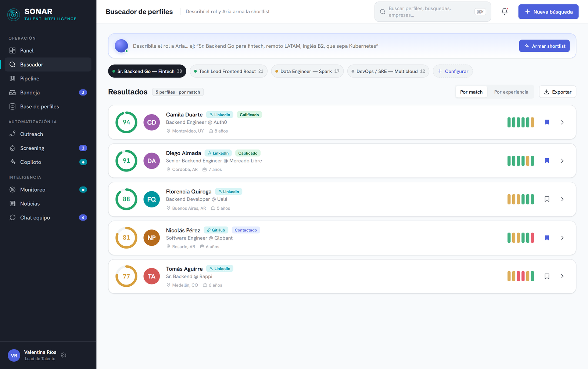Expand Diego Almada's profile chevron

pyautogui.click(x=562, y=161)
